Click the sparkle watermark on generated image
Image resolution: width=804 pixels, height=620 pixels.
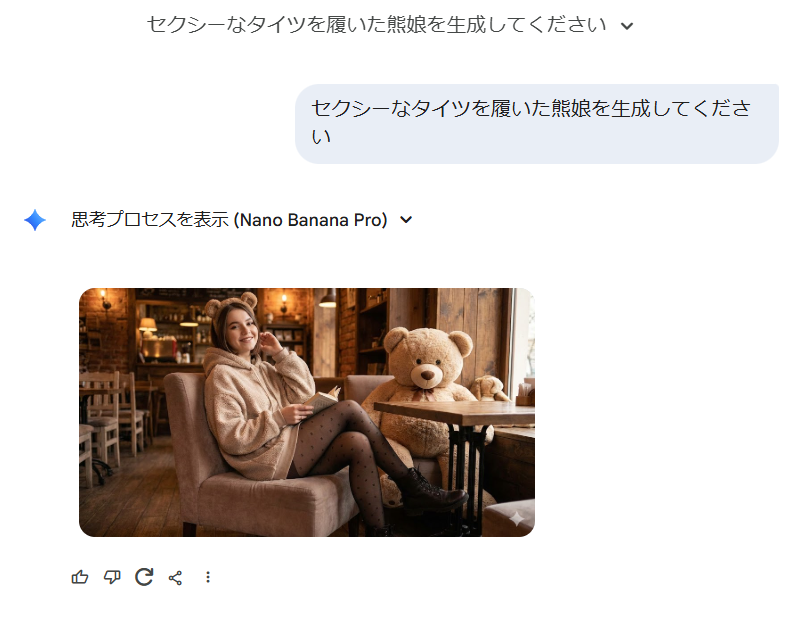516,519
